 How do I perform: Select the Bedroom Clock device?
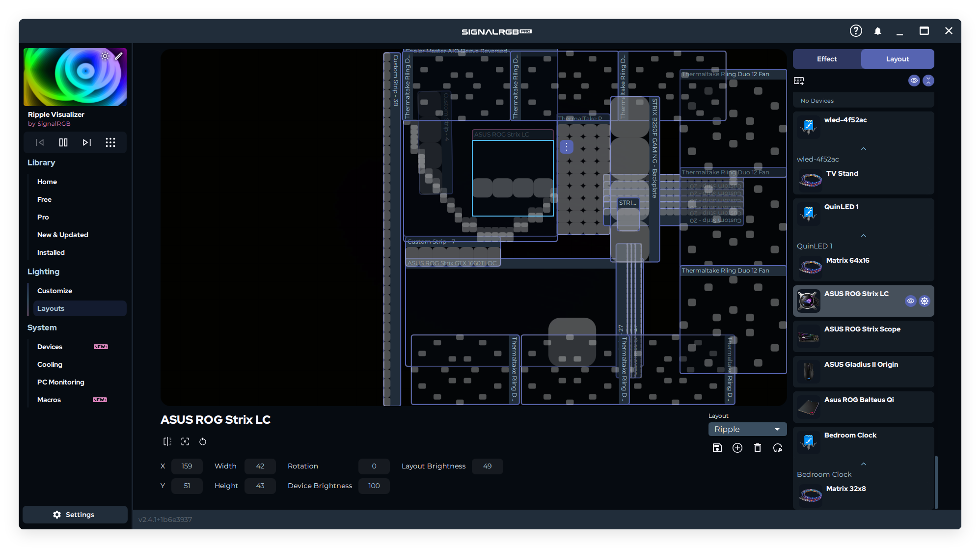click(864, 442)
